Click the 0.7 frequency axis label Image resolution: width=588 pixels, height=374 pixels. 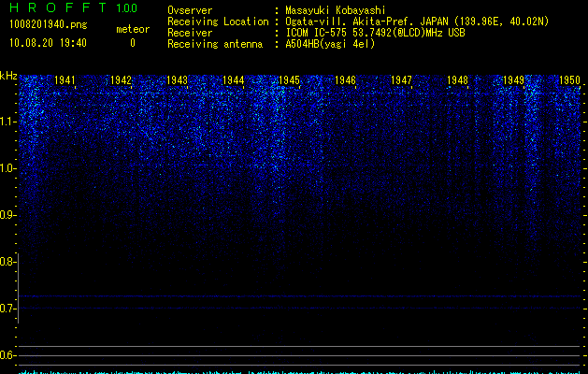click(7, 309)
